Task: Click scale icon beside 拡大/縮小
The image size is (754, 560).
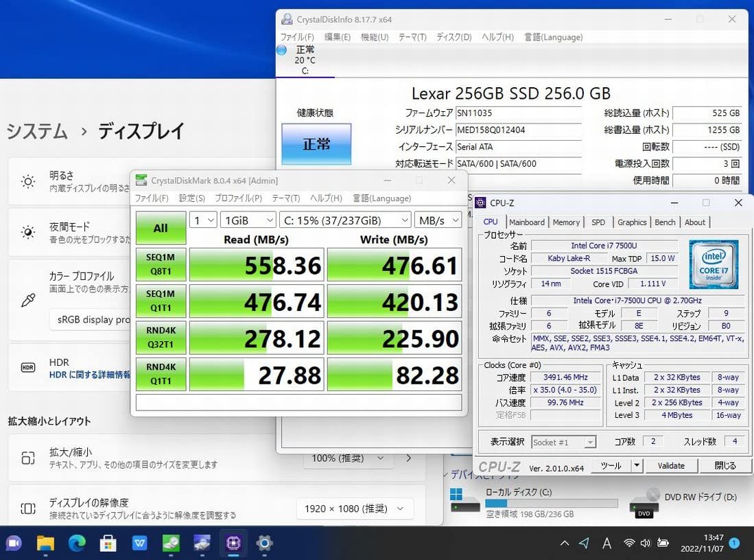Action: pyautogui.click(x=28, y=458)
